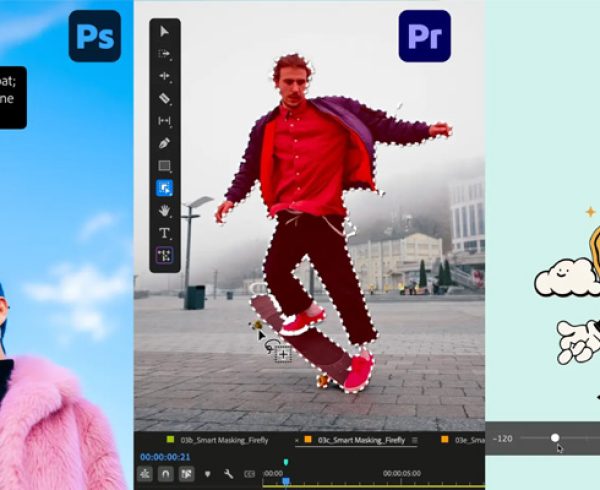Viewport: 600px width, 490px height.
Task: Toggle linked selection in timeline
Action: pos(187,474)
